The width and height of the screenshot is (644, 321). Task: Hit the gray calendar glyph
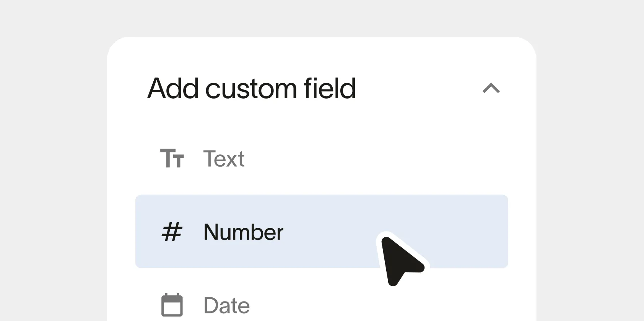pos(172,305)
